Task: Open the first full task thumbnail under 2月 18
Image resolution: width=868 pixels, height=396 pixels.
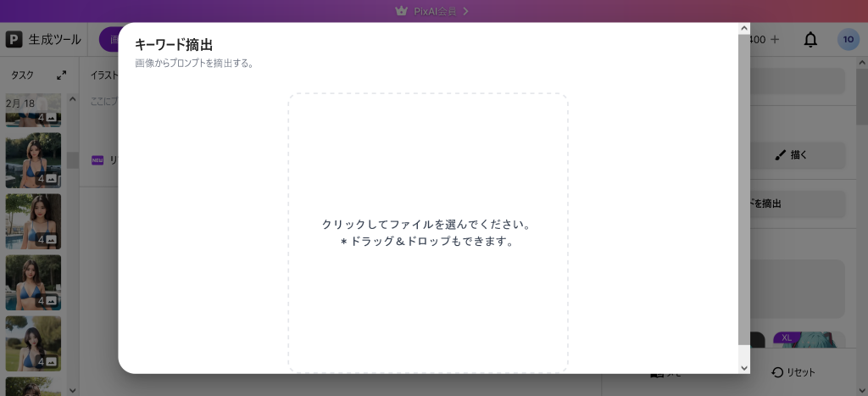Action: [33, 159]
